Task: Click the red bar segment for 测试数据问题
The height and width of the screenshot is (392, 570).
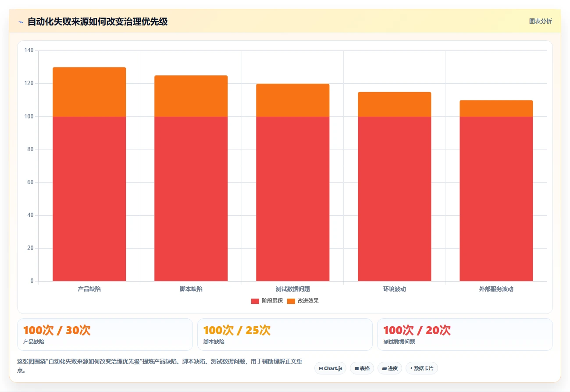Action: click(x=293, y=199)
